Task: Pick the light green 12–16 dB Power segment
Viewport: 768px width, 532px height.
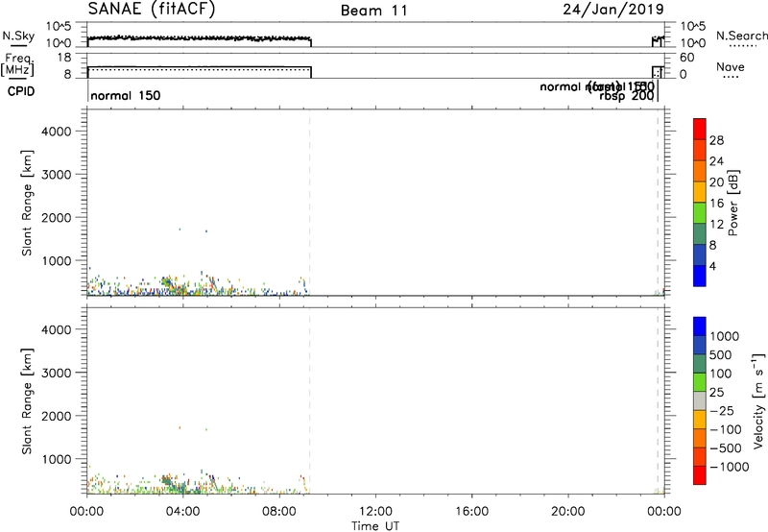Action: (700, 213)
